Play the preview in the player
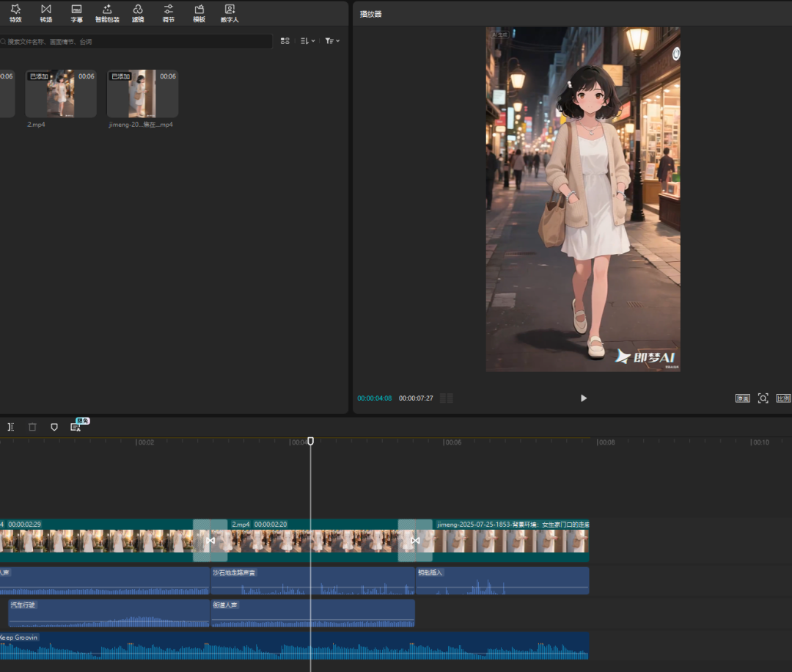This screenshot has width=792, height=672. [584, 398]
